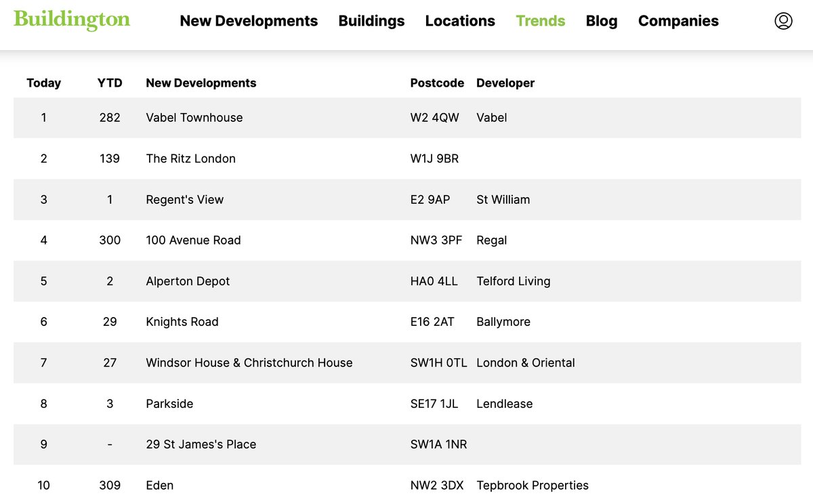Open the Blog menu item
The image size is (813, 504).
click(x=602, y=21)
